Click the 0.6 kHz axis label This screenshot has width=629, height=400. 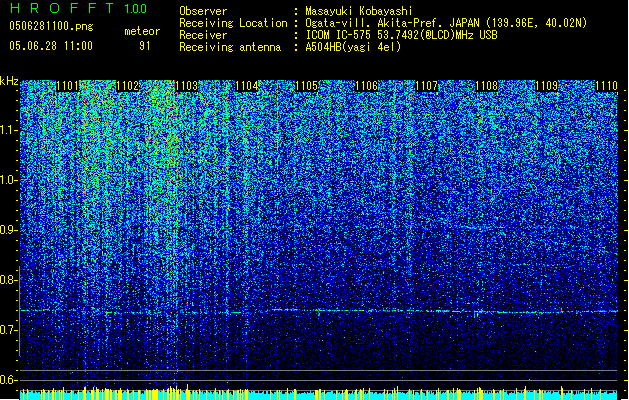9,380
